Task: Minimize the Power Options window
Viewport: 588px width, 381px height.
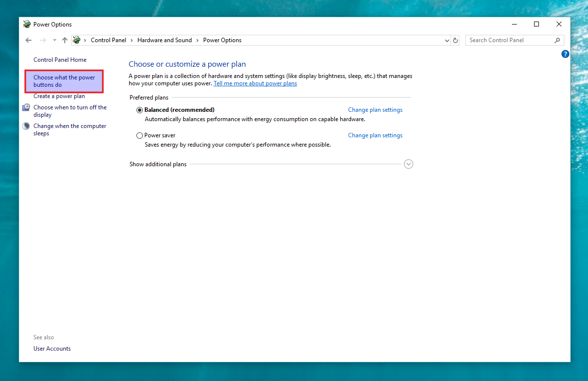Action: click(514, 25)
